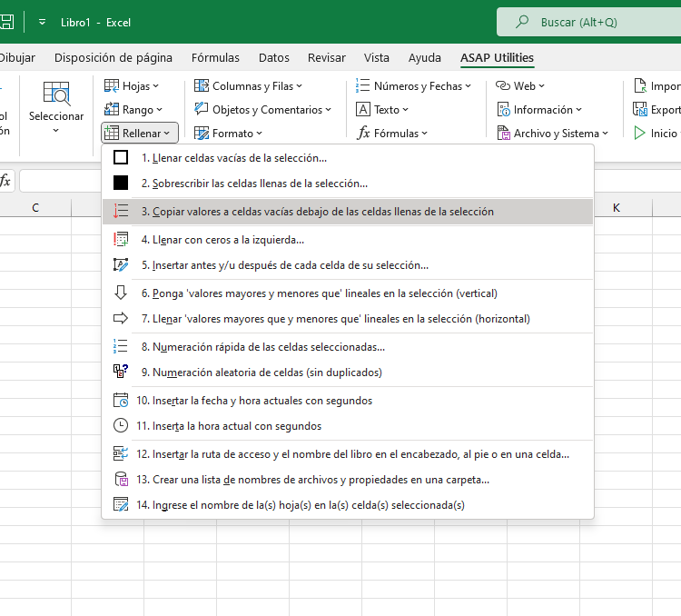Choose Ponga valores lineales en selección (vertical)
Screen dimensions: 681x616
click(x=348, y=293)
